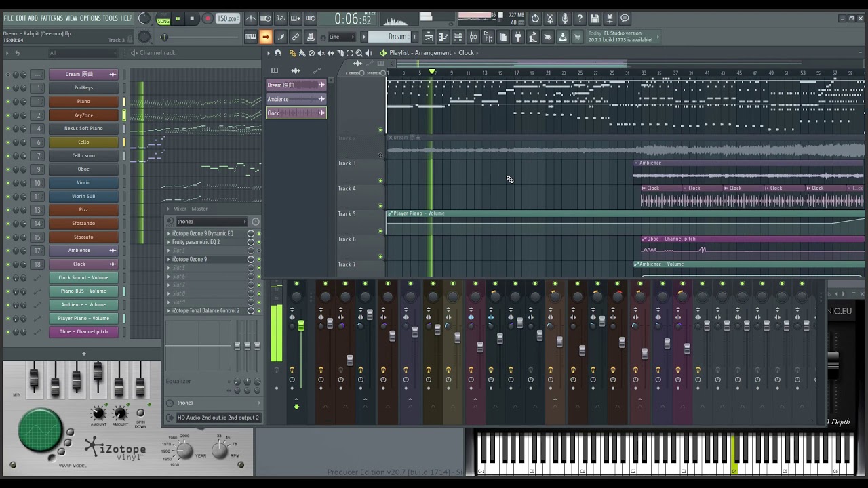The width and height of the screenshot is (868, 488).
Task: Expand the iZotope Ozone 9 slot arrow
Action: (x=169, y=259)
